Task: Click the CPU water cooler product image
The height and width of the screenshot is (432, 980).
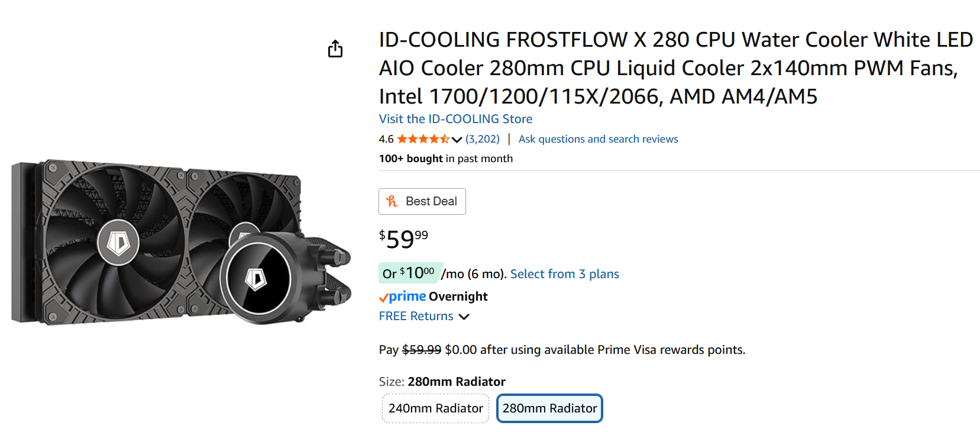Action: click(x=180, y=241)
